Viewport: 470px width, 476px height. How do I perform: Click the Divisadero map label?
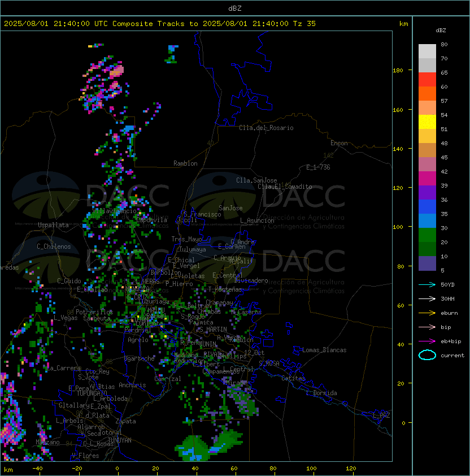[x=251, y=280]
